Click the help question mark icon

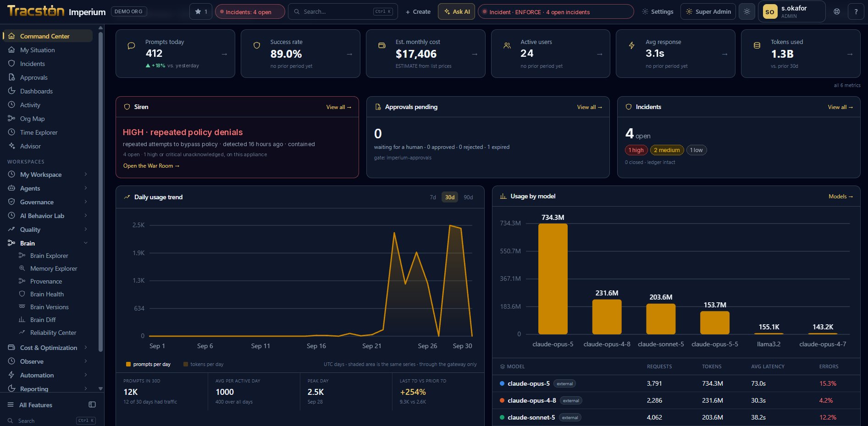856,11
